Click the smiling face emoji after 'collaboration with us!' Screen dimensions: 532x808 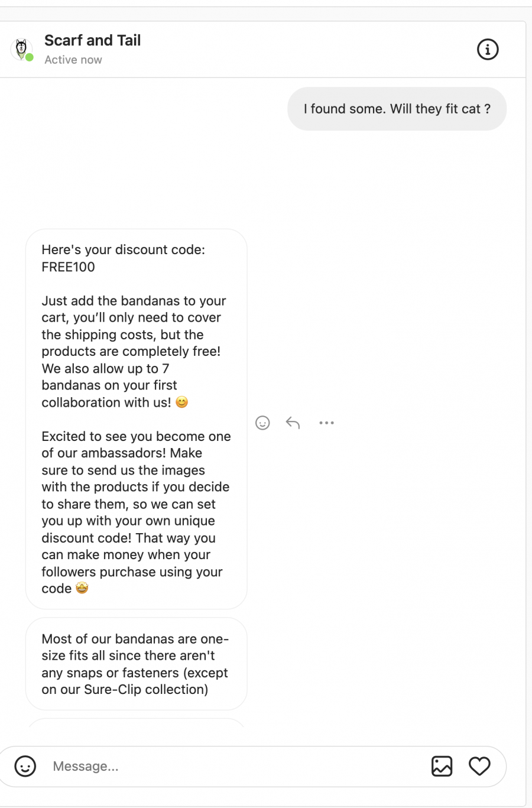(x=182, y=403)
